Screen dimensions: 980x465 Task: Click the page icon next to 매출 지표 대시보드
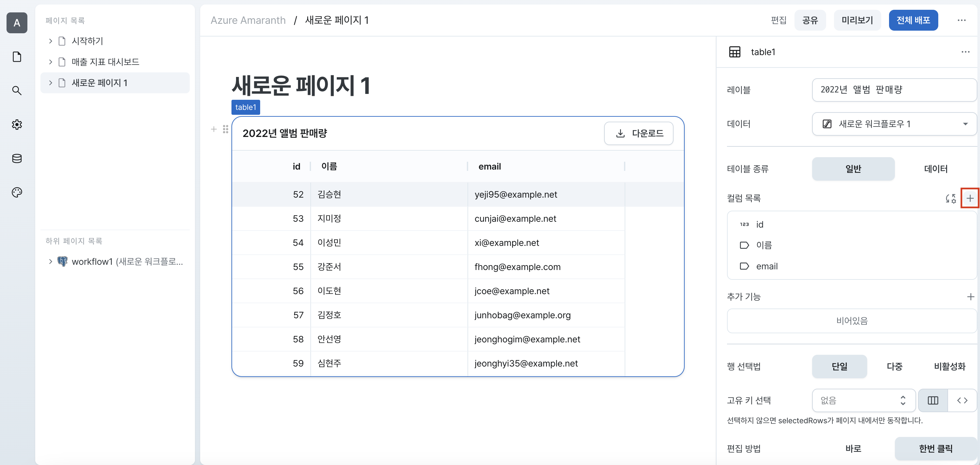(62, 62)
